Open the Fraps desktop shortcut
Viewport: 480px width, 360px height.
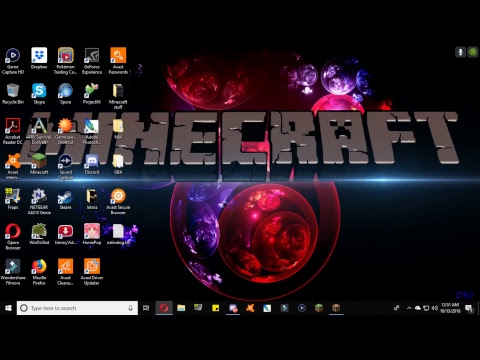pos(13,199)
